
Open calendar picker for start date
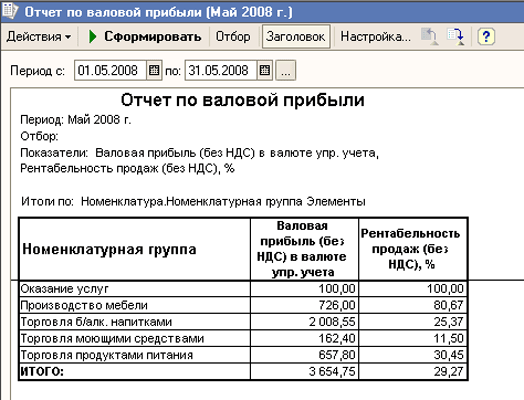[x=154, y=70]
